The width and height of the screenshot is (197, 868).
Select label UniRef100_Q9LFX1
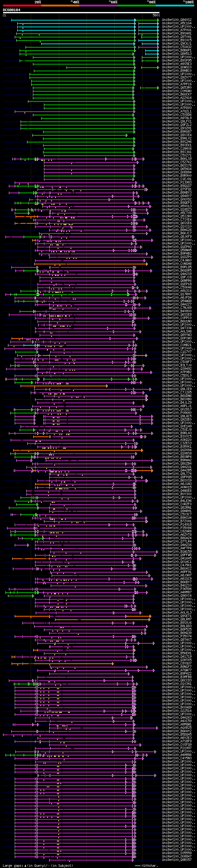[x=177, y=121]
